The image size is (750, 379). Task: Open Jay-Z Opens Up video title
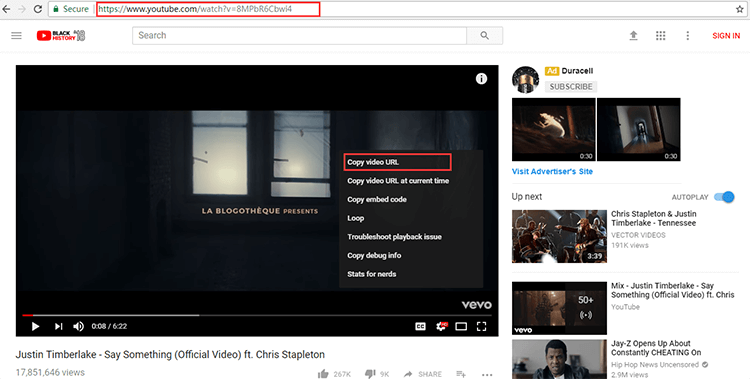click(x=656, y=348)
